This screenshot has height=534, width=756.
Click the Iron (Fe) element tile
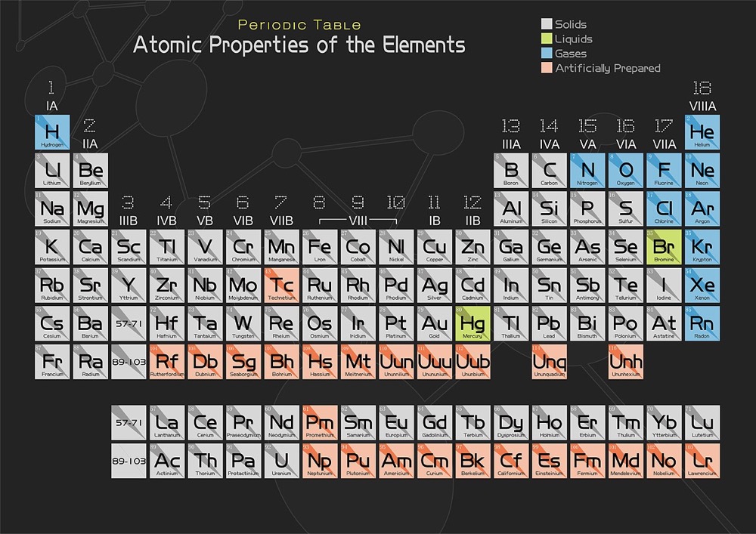320,246
